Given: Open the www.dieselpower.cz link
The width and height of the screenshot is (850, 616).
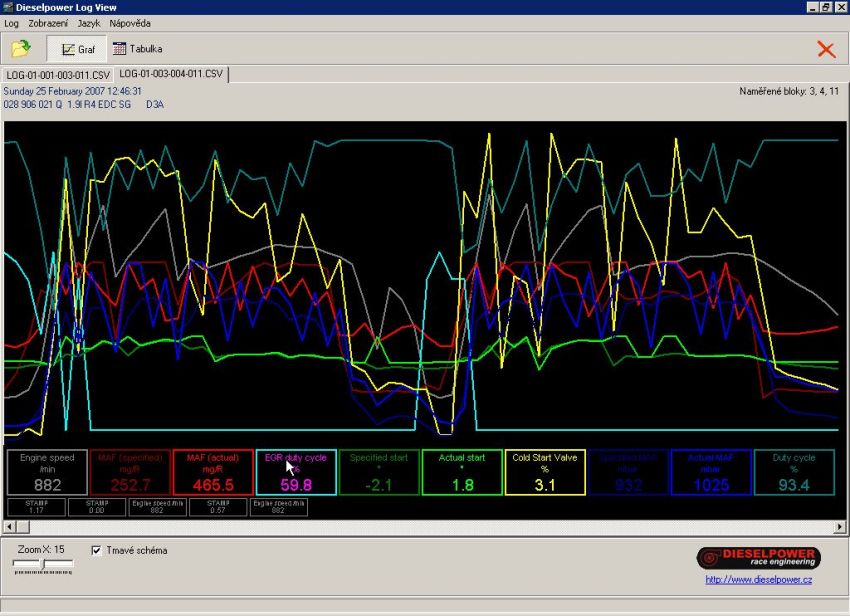Looking at the screenshot, I should pyautogui.click(x=758, y=580).
